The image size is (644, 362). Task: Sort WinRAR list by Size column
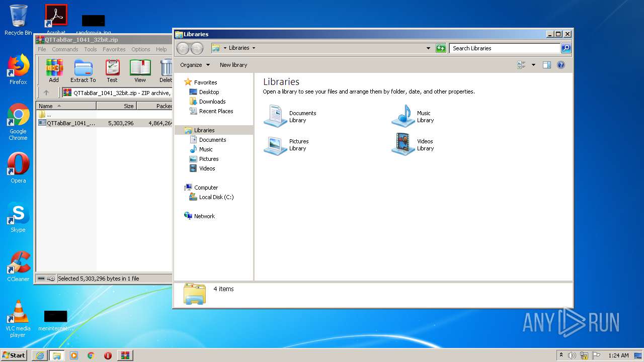point(116,106)
